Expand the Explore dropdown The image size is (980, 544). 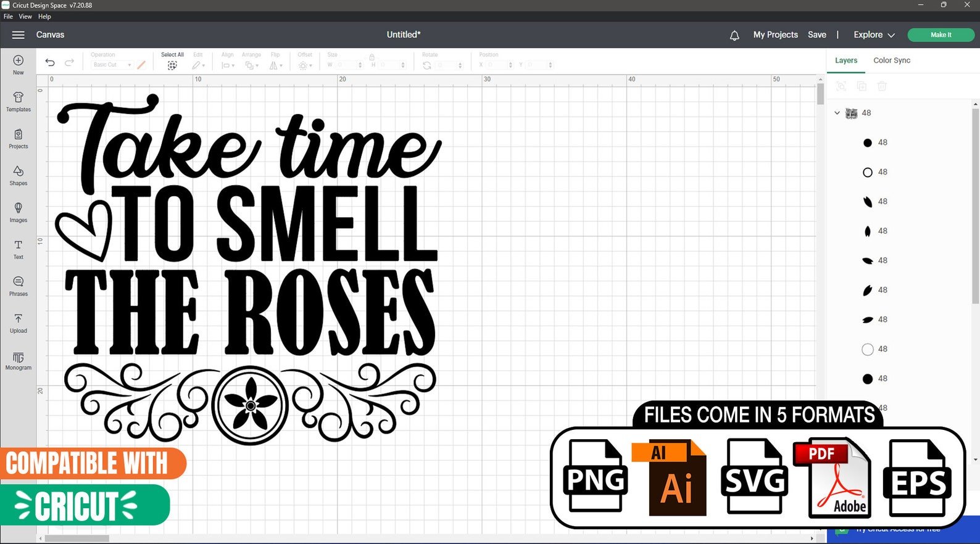pos(874,35)
